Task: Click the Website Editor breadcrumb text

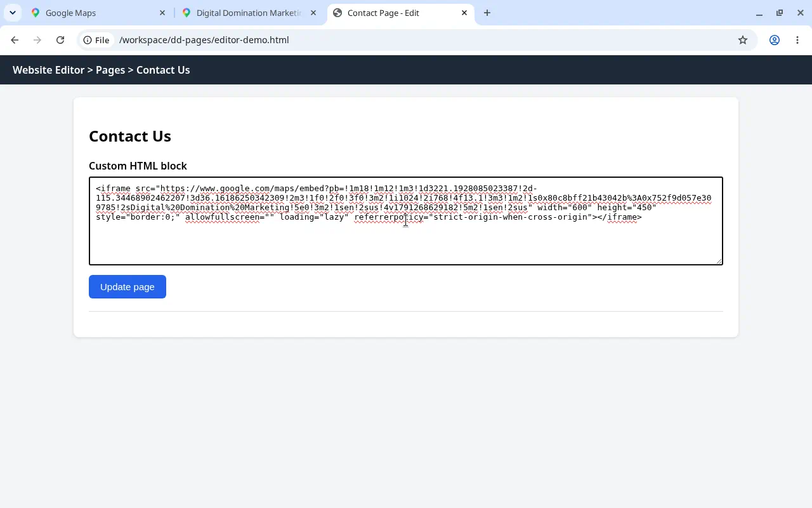Action: click(x=48, y=70)
